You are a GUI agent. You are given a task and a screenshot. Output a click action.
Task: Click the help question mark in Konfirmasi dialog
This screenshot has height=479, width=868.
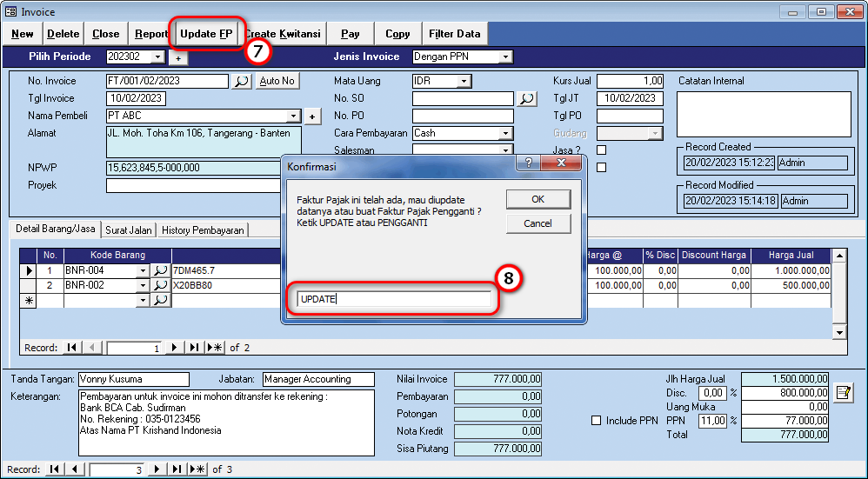(x=528, y=163)
